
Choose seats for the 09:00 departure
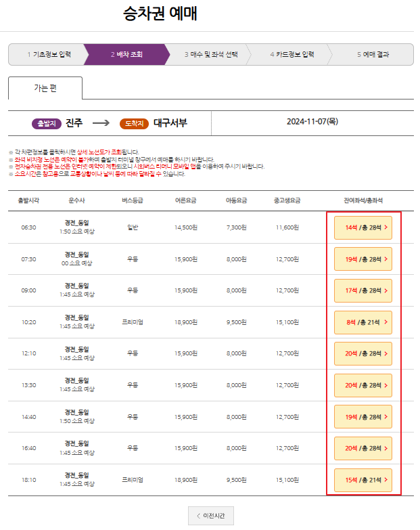[x=363, y=290]
